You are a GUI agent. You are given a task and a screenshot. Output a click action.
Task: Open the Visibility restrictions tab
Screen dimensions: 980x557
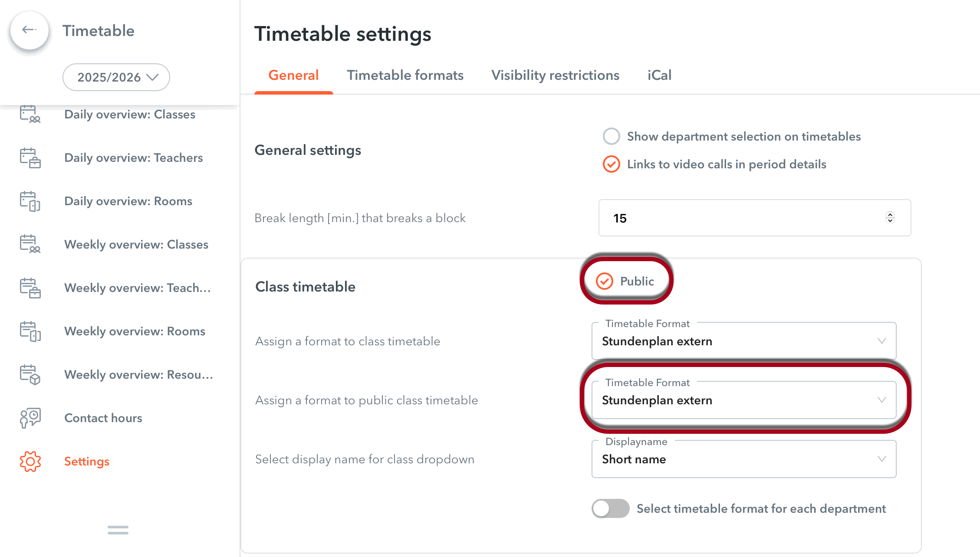(555, 75)
